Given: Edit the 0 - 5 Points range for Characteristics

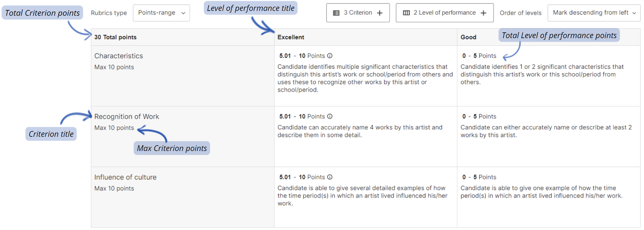Looking at the screenshot, I should click(x=479, y=56).
